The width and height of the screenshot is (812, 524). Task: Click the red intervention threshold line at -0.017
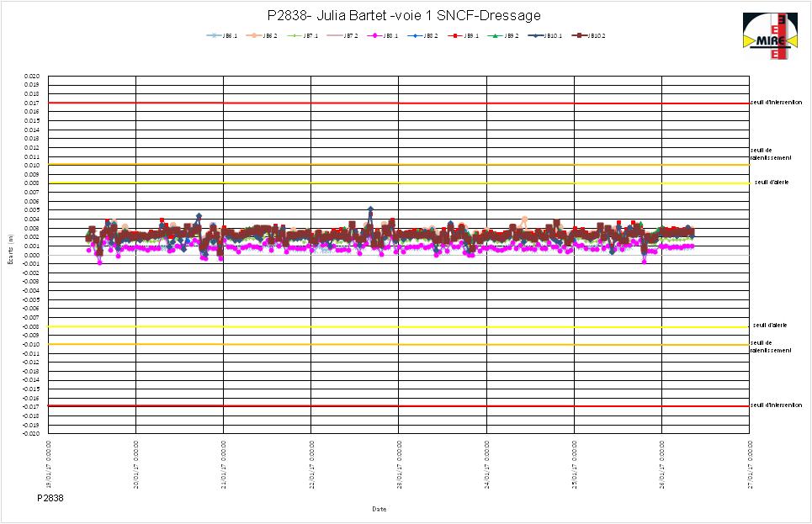point(399,406)
